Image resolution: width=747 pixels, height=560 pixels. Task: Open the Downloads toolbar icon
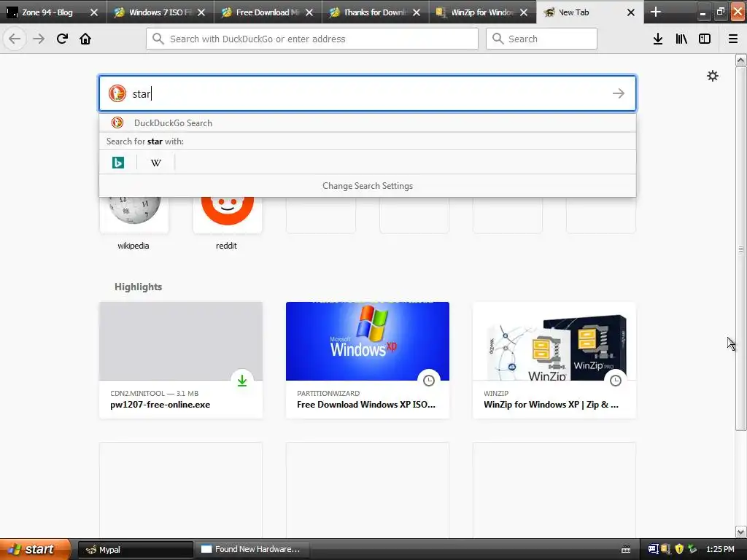pyautogui.click(x=657, y=39)
